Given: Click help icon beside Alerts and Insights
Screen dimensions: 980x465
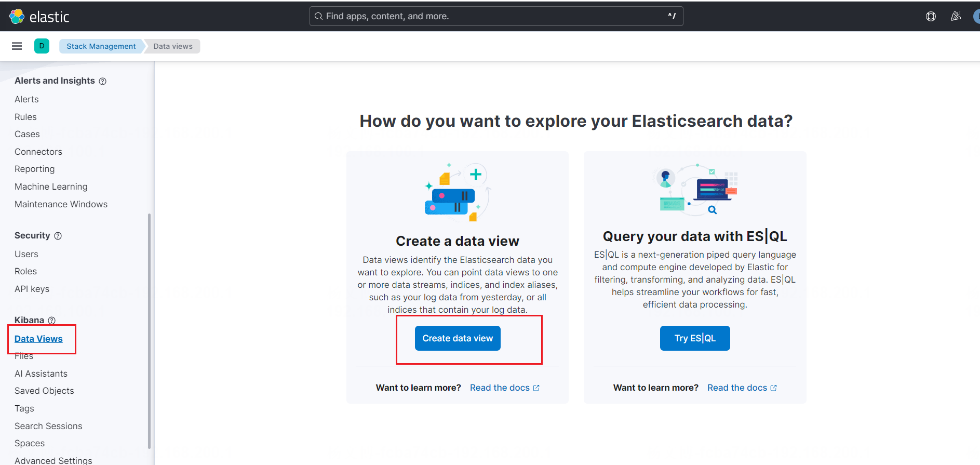Looking at the screenshot, I should (103, 81).
